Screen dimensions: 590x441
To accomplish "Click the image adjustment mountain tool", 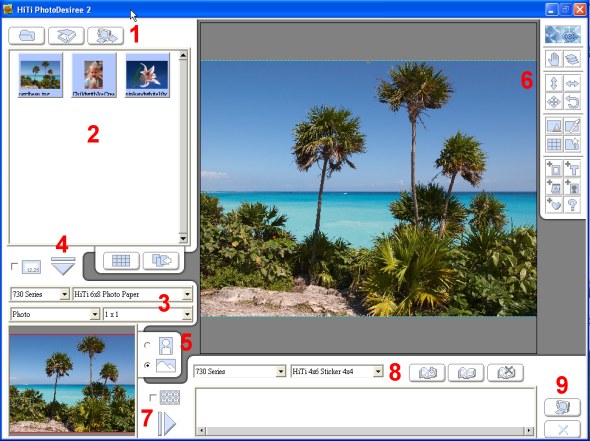I will (x=554, y=126).
